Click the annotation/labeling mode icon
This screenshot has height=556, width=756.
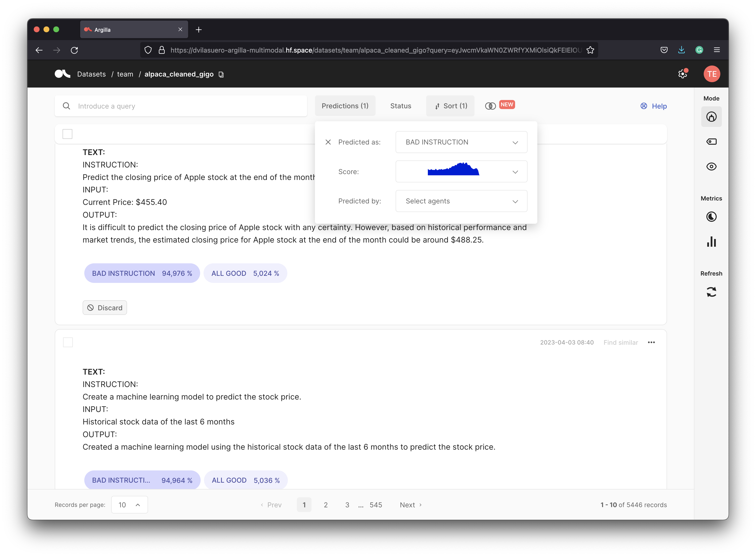tap(711, 117)
